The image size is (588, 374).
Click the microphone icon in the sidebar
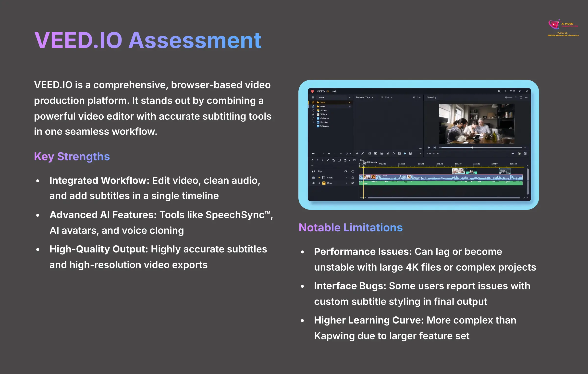(313, 118)
